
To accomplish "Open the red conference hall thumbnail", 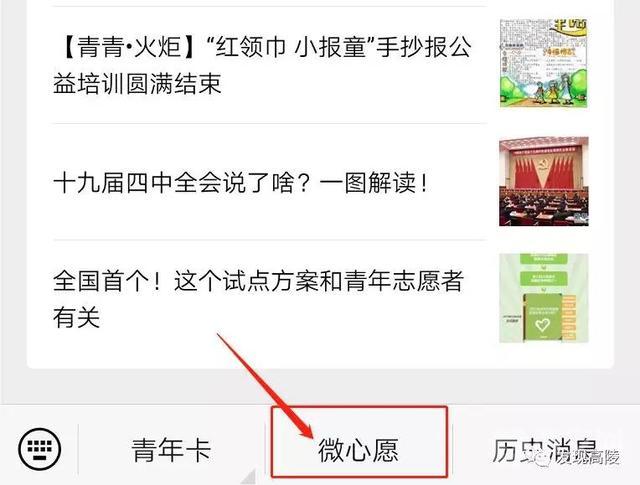I will click(544, 181).
